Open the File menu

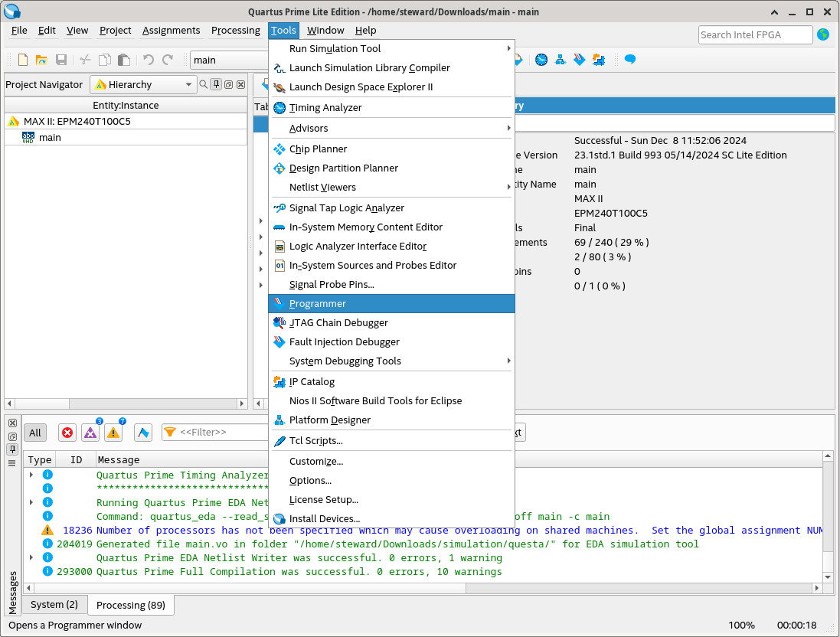click(19, 31)
